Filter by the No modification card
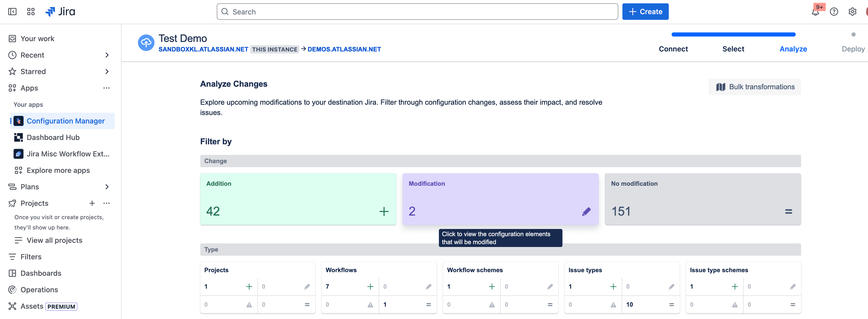Viewport: 868px width, 319px height. (x=703, y=199)
